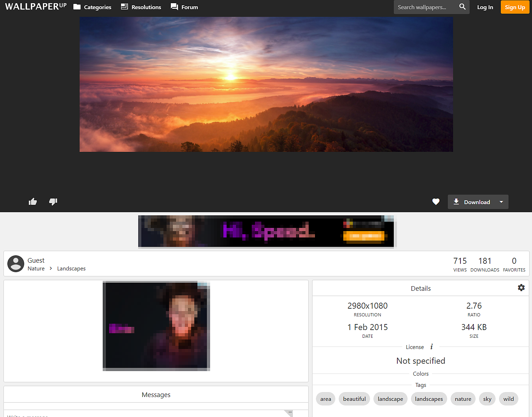532x417 pixels.
Task: Click the WallpaperUp logo
Action: [36, 7]
